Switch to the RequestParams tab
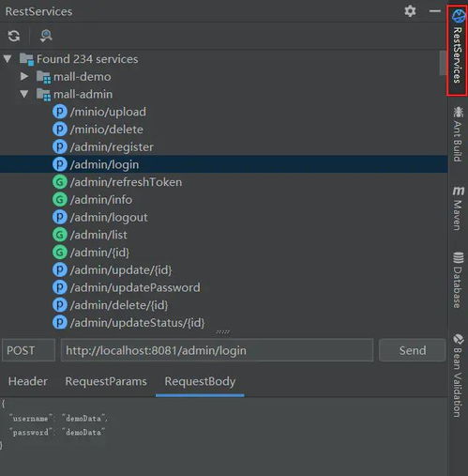This screenshot has width=468, height=476. click(106, 381)
